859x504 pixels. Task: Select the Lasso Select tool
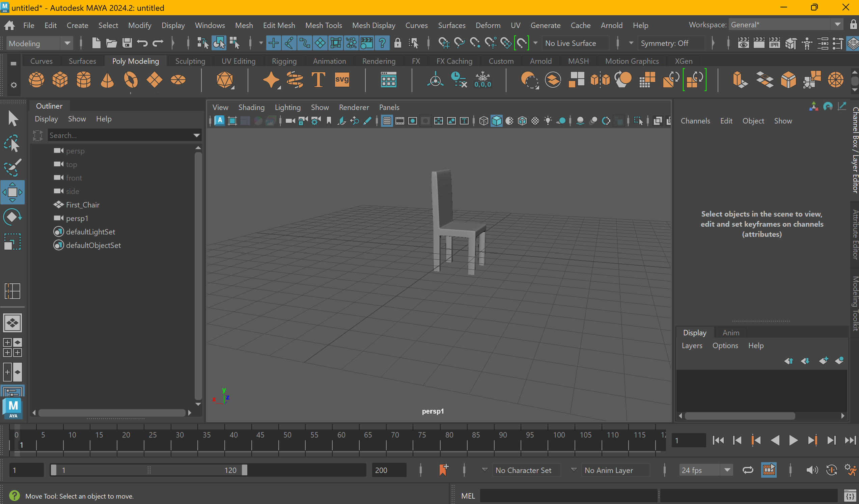coord(12,143)
